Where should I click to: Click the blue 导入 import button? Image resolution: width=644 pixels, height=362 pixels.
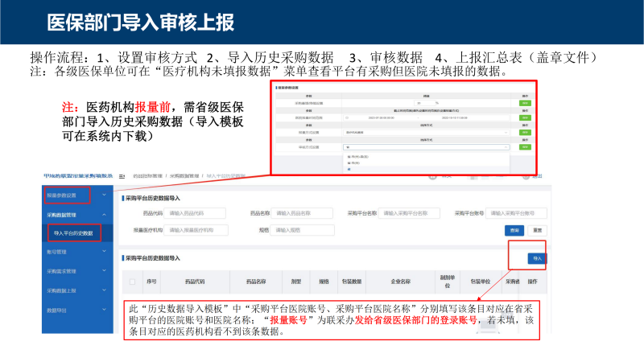pos(536,258)
